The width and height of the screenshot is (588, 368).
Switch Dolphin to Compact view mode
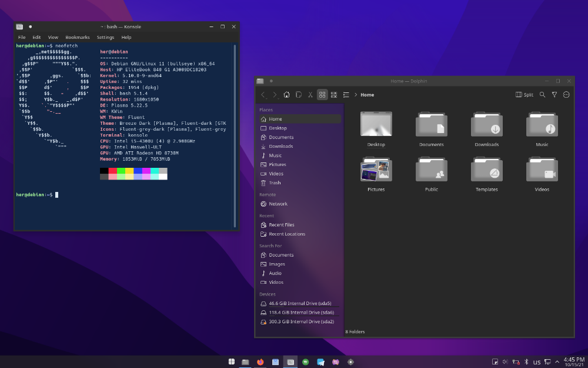(334, 95)
